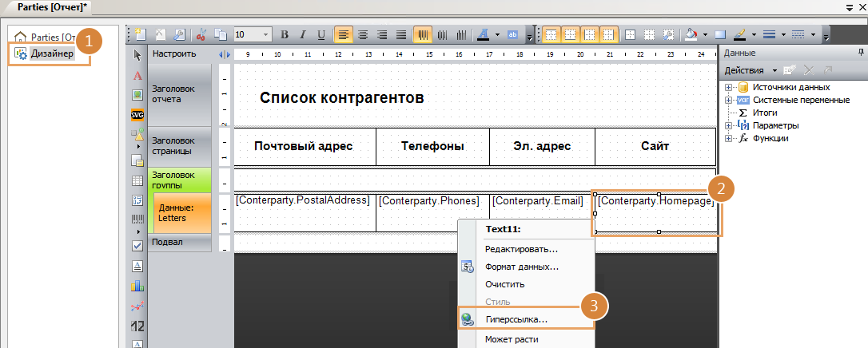Select the Дизайнер item in report tree

point(53,53)
